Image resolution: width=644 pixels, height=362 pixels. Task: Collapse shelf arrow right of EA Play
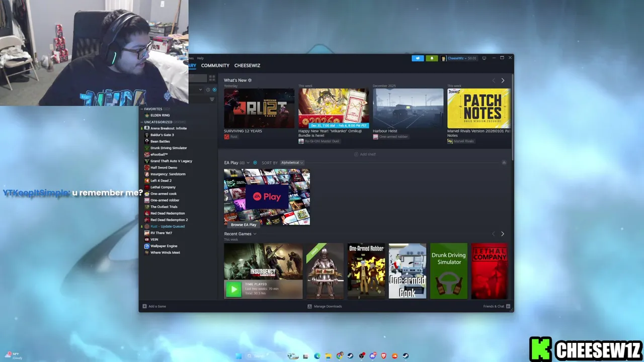504,162
